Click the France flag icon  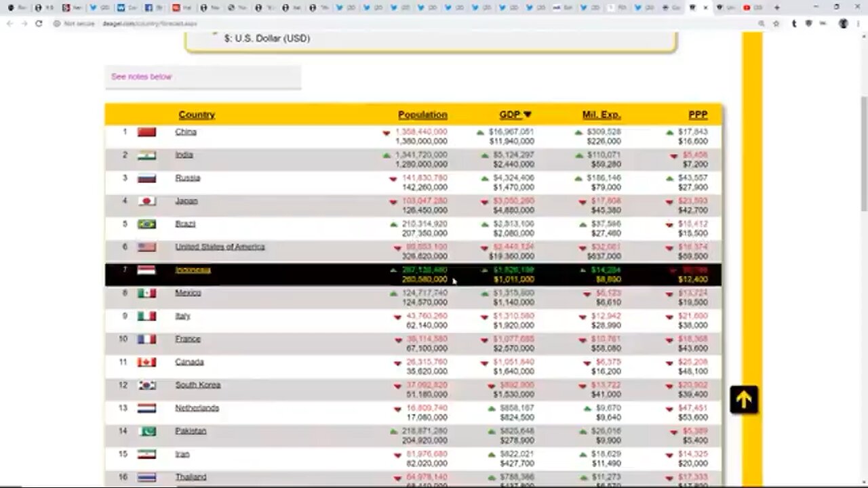click(x=146, y=340)
